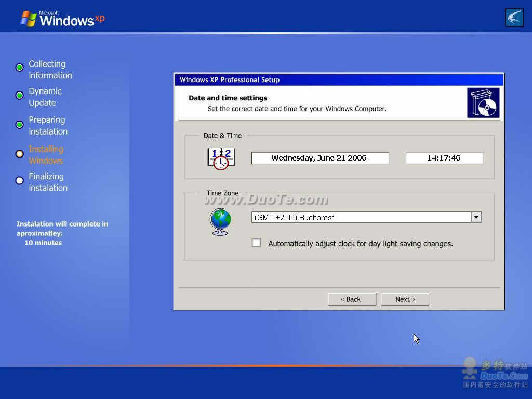The width and height of the screenshot is (532, 399).
Task: Click the "Preparing instalation" step text
Action: (48, 126)
